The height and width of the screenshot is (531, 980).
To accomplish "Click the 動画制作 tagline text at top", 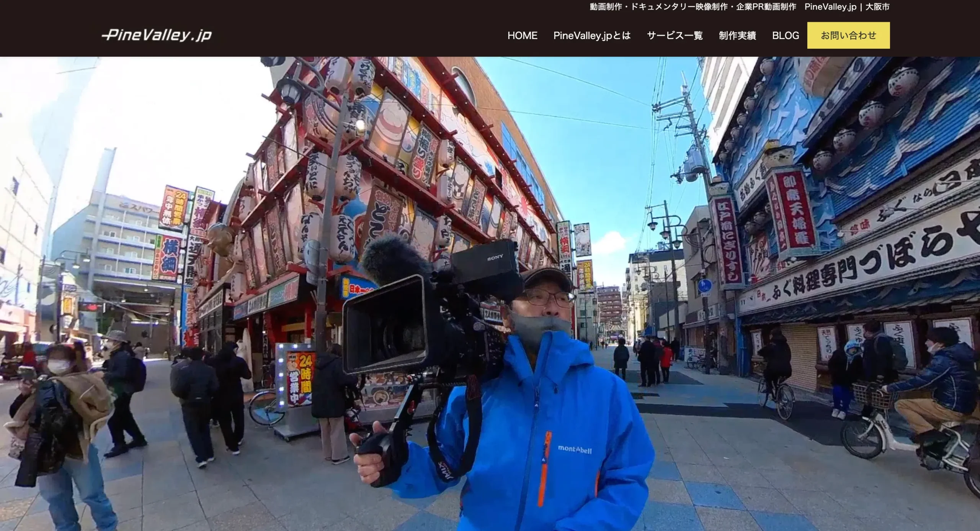I will click(693, 7).
